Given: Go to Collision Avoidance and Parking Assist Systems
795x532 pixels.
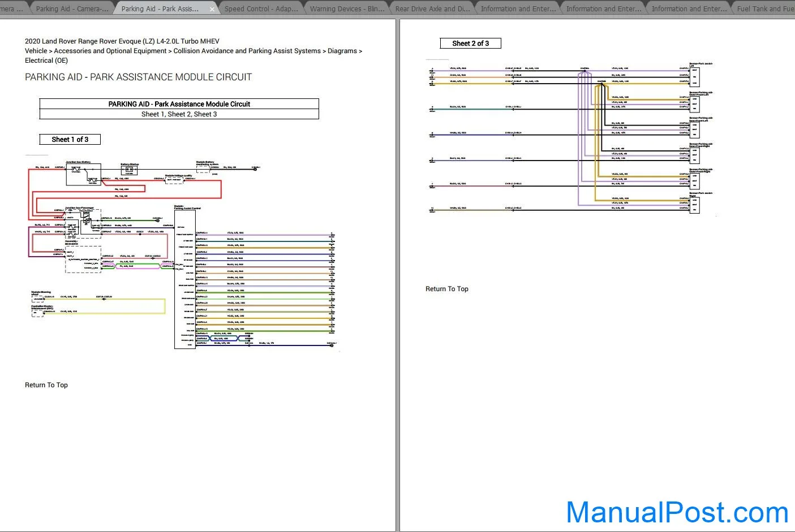Looking at the screenshot, I should tap(247, 51).
